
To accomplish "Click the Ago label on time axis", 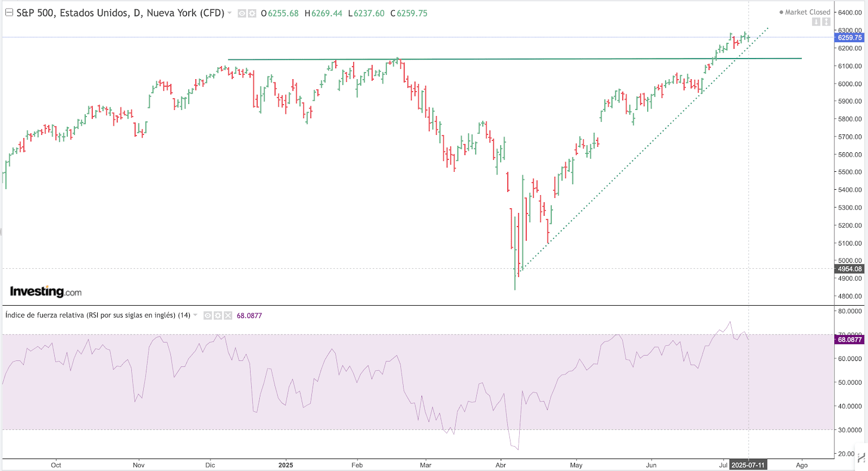I will [x=802, y=465].
